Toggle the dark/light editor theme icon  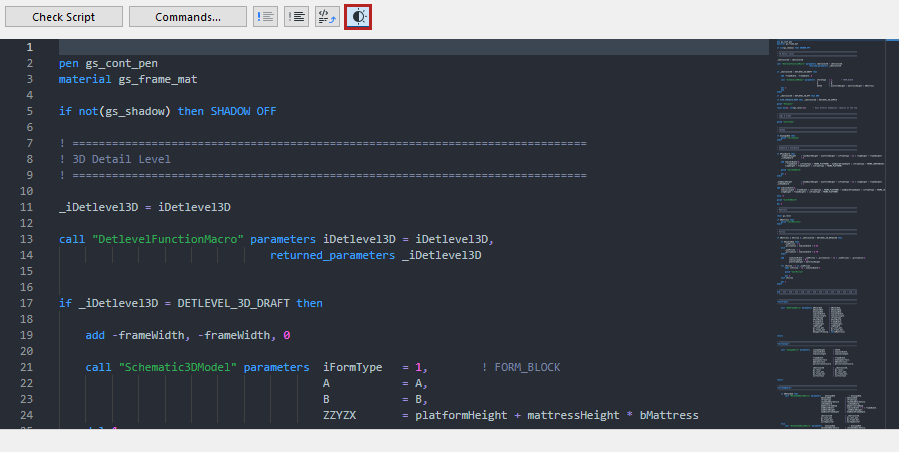click(358, 17)
